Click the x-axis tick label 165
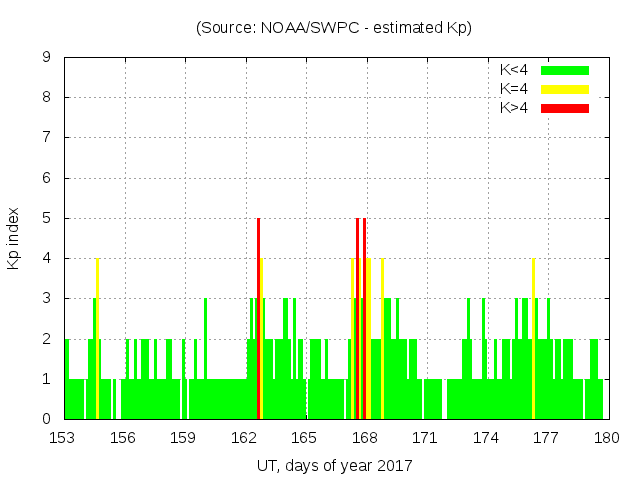 (x=304, y=438)
